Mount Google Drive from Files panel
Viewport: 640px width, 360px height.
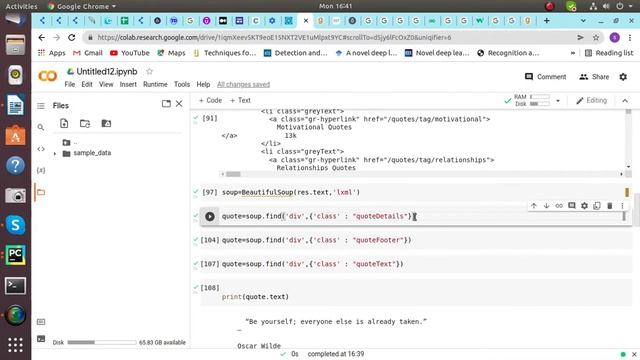[106, 123]
